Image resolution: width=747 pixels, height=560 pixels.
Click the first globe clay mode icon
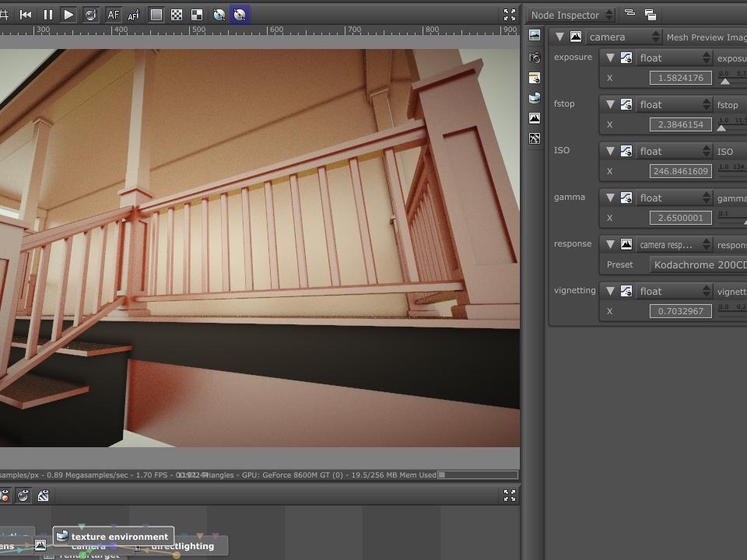(x=219, y=15)
